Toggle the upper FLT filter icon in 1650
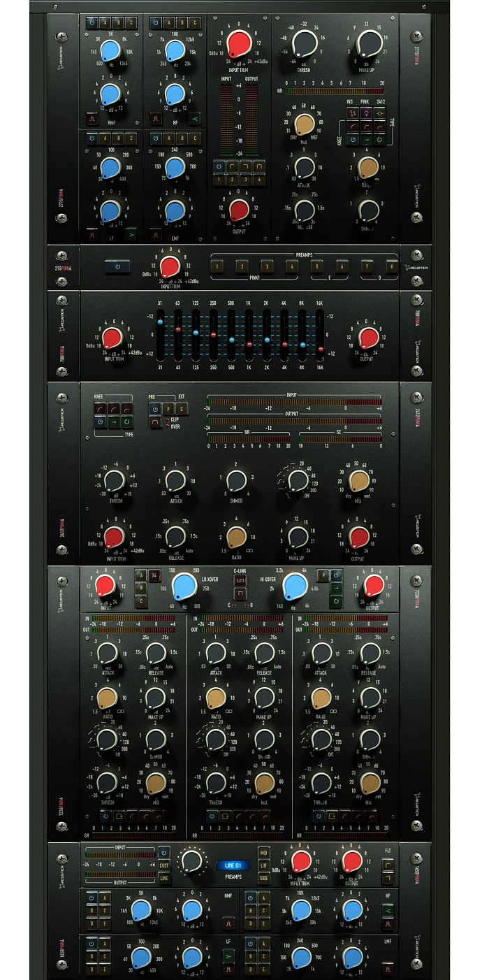 386,864
